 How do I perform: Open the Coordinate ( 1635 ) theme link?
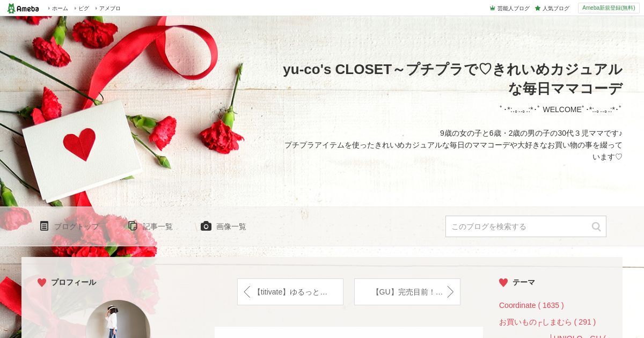[531, 305]
